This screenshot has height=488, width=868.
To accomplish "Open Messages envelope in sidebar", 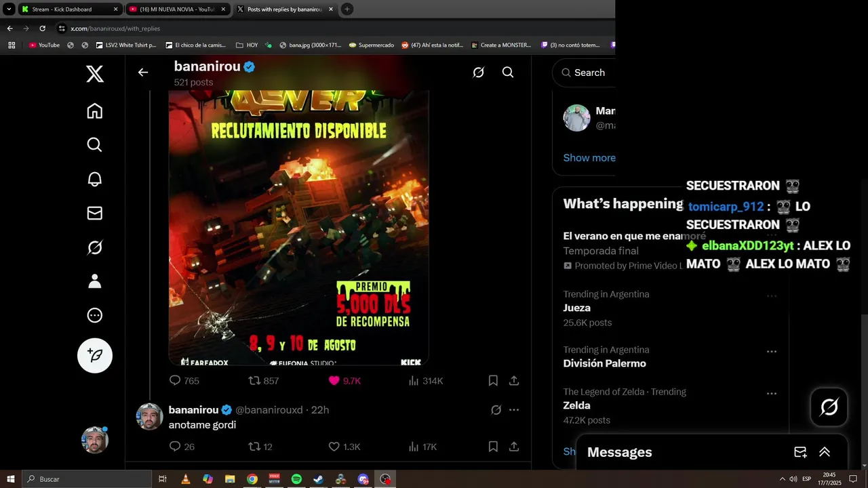I will click(95, 213).
